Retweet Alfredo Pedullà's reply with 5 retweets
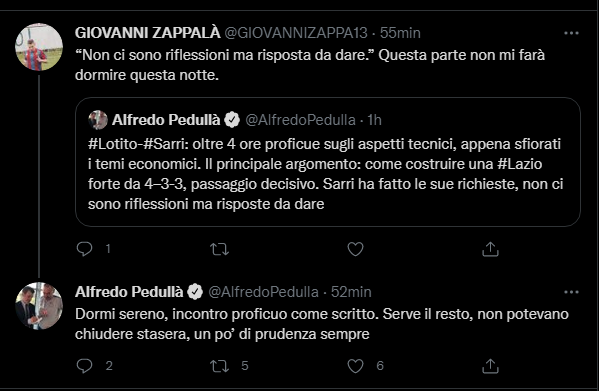 point(219,366)
